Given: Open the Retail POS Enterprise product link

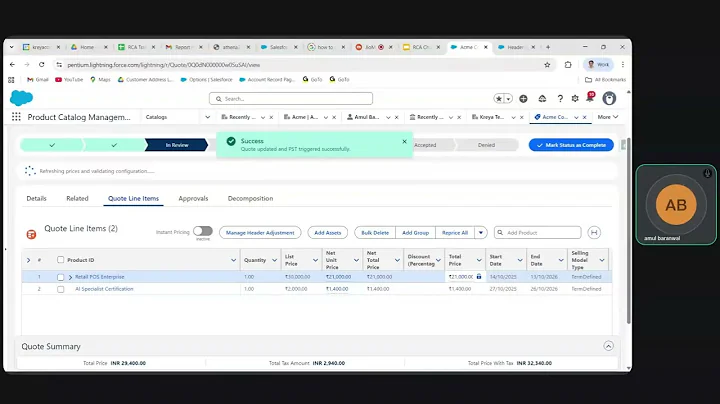Looking at the screenshot, I should tap(100, 277).
